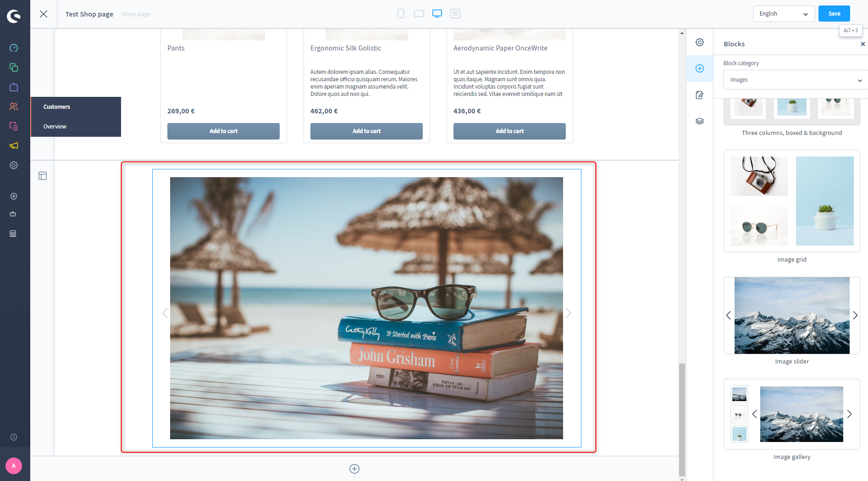868x481 pixels.
Task: Select the Extensions plus icon in sidebar
Action: (x=14, y=196)
